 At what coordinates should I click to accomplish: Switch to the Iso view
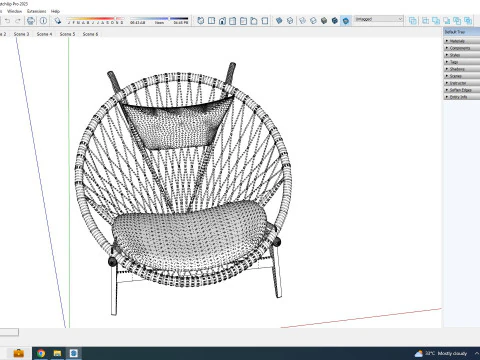coord(201,21)
